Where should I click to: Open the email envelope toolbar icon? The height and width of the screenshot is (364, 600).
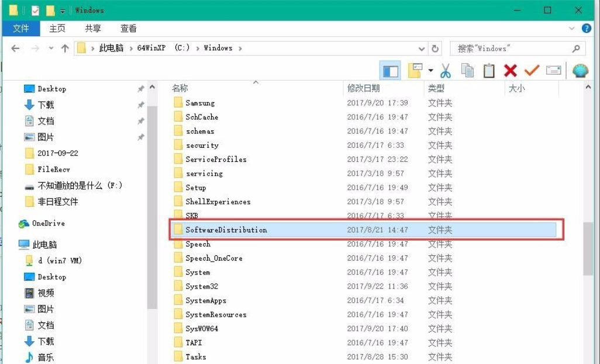(x=554, y=70)
